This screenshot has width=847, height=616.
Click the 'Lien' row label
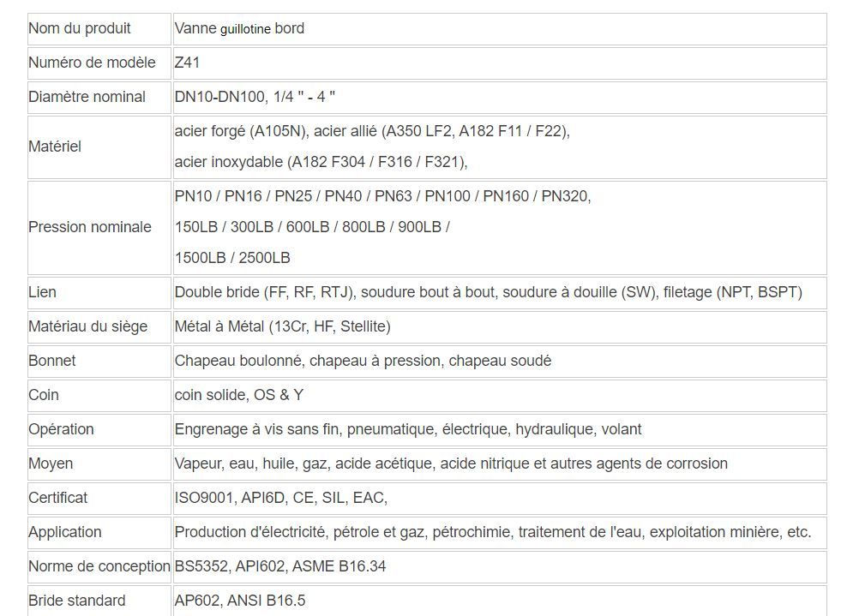click(42, 292)
